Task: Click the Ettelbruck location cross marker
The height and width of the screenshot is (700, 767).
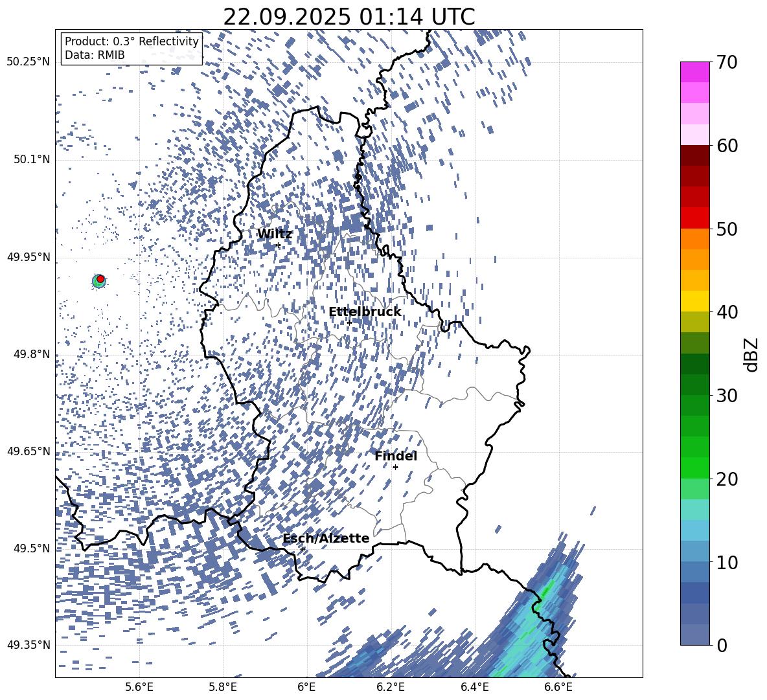Action: [x=349, y=322]
